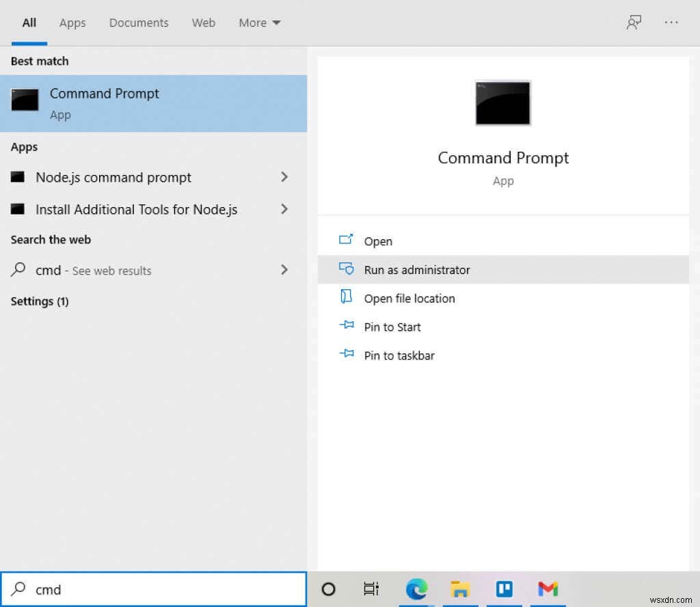Open Microsoft Edge from the taskbar
This screenshot has height=607, width=700.
point(416,589)
